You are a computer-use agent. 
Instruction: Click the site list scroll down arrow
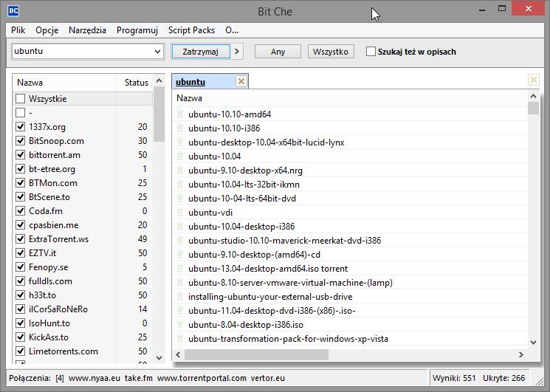[159, 357]
